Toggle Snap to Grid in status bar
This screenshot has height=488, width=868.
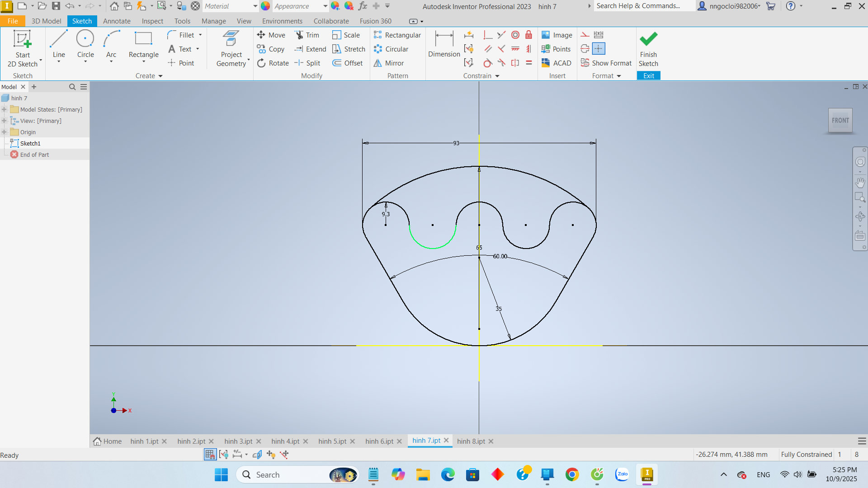[x=210, y=455]
